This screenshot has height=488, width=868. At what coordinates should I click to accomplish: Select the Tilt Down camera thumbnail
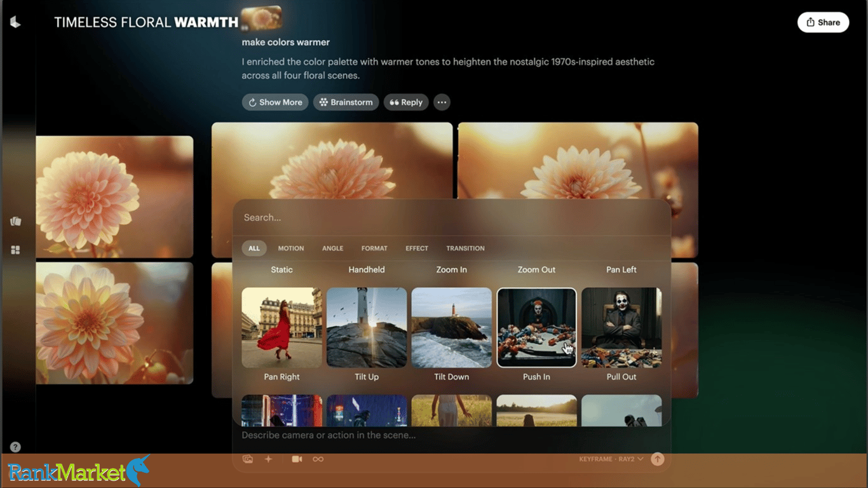point(452,328)
